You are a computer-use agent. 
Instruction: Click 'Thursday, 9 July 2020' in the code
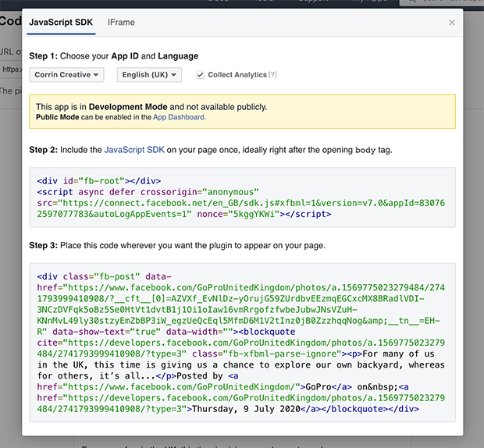(x=246, y=409)
